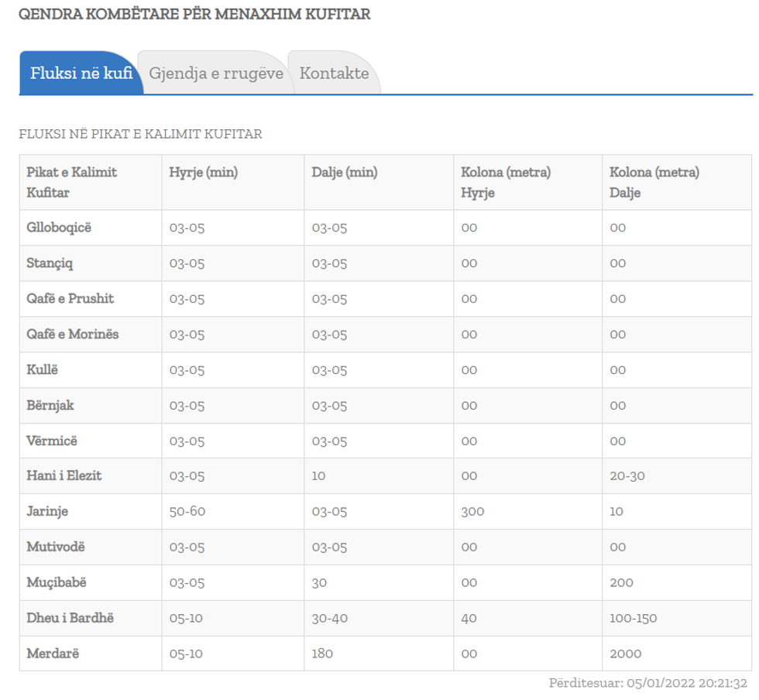
Task: Select the Mutivodë row label
Action: tap(56, 547)
